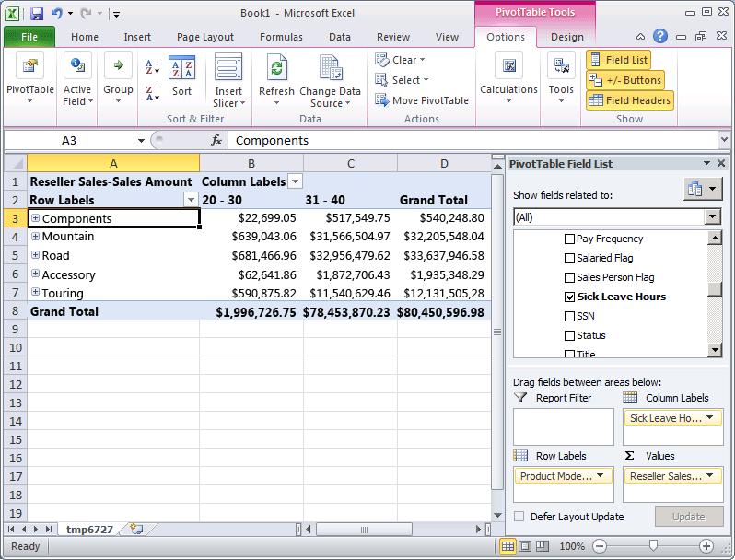This screenshot has width=735, height=560.
Task: Click the Change Data Source icon
Action: [x=330, y=70]
